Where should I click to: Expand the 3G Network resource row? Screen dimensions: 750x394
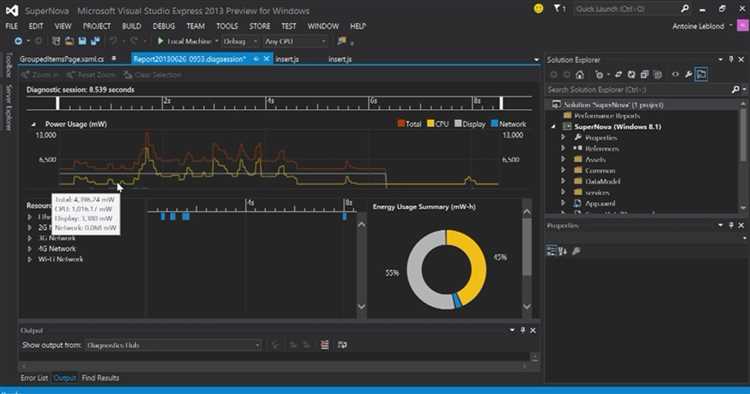(30, 238)
